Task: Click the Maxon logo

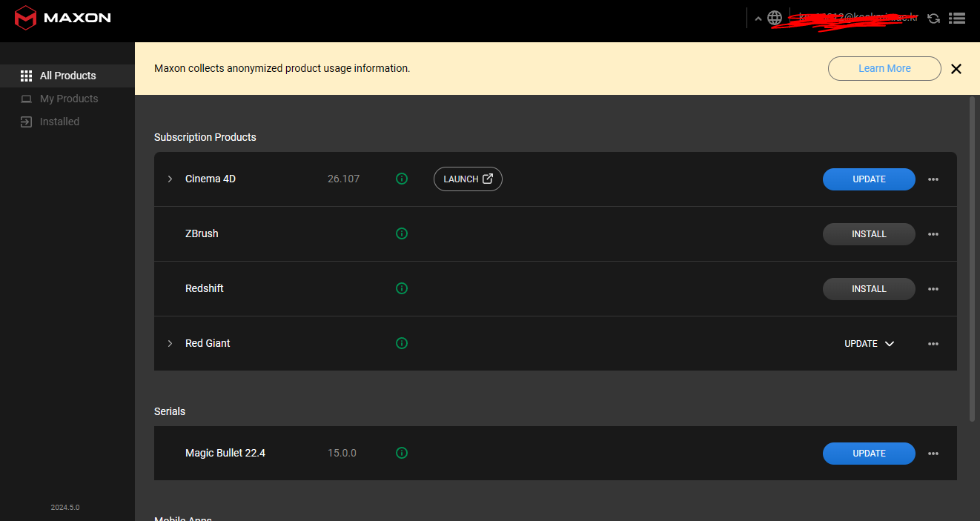Action: 63,18
